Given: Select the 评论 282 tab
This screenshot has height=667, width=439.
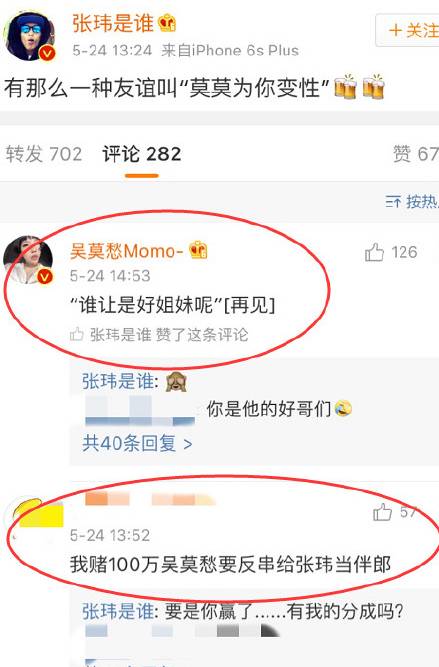Looking at the screenshot, I should 142,154.
